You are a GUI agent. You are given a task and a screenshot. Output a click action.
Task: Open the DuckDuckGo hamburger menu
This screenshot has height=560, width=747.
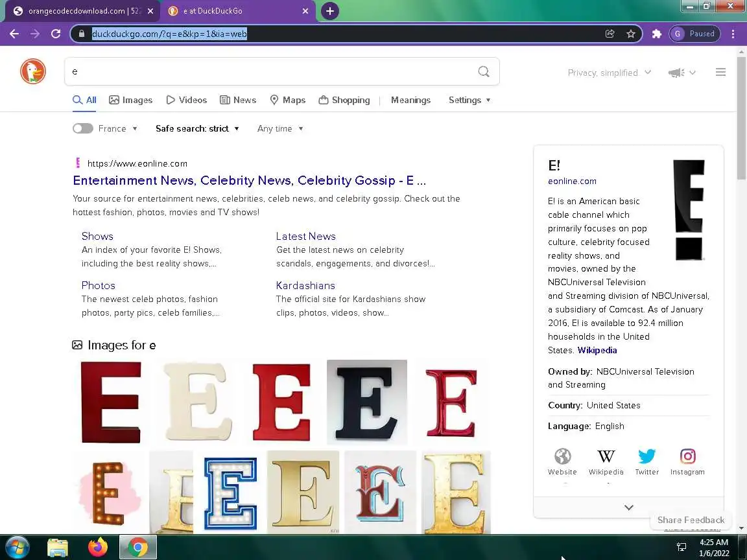[720, 72]
